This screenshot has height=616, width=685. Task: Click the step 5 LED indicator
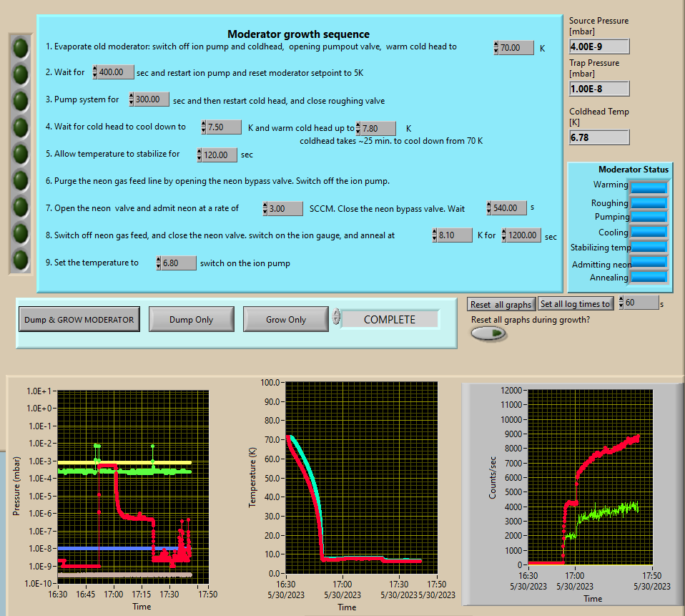(21, 154)
